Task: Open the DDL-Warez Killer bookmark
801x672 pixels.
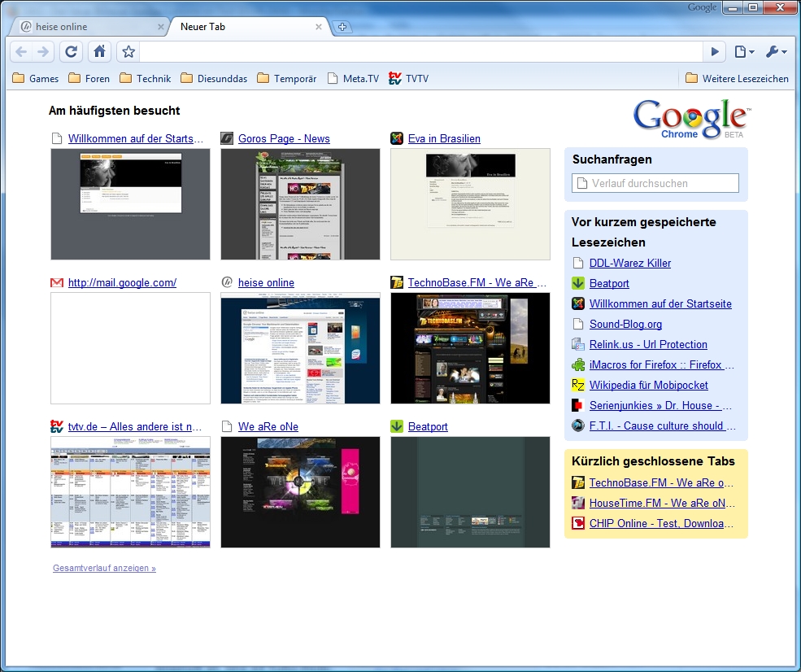Action: [630, 263]
